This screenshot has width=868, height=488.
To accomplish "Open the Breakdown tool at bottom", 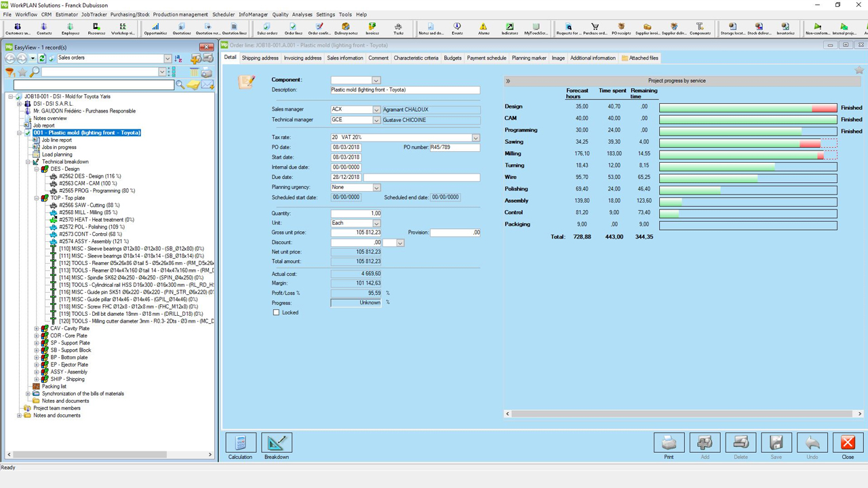I will (277, 443).
